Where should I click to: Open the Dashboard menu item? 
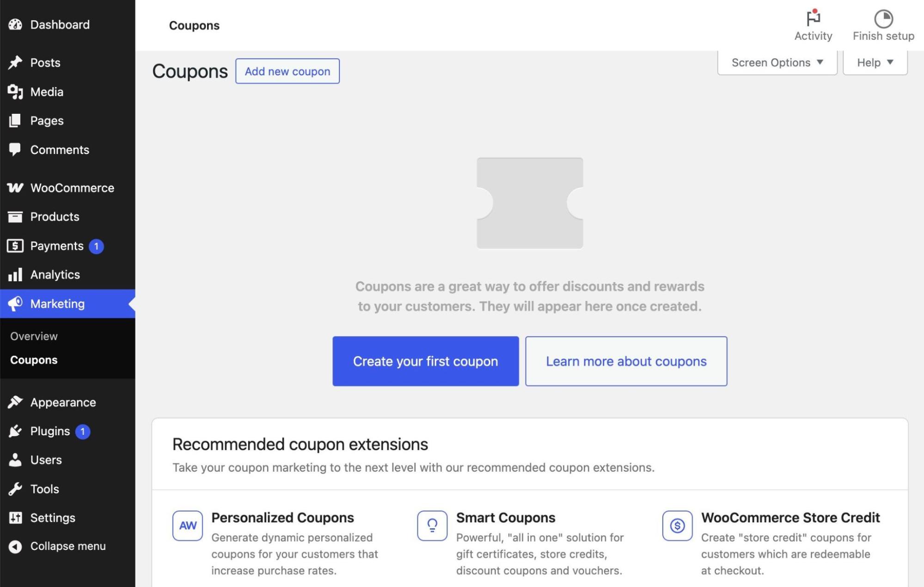(x=60, y=25)
